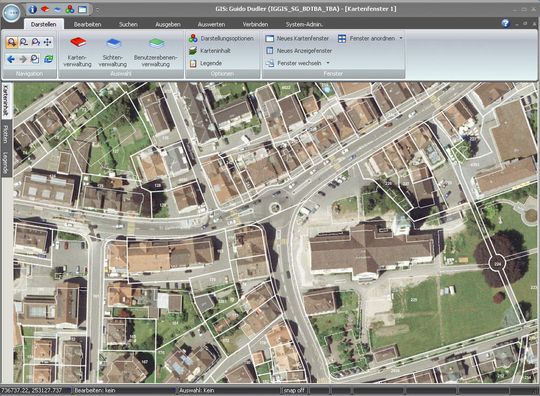Go back to previous map view
Viewport: 540px width, 396px height.
tap(11, 59)
